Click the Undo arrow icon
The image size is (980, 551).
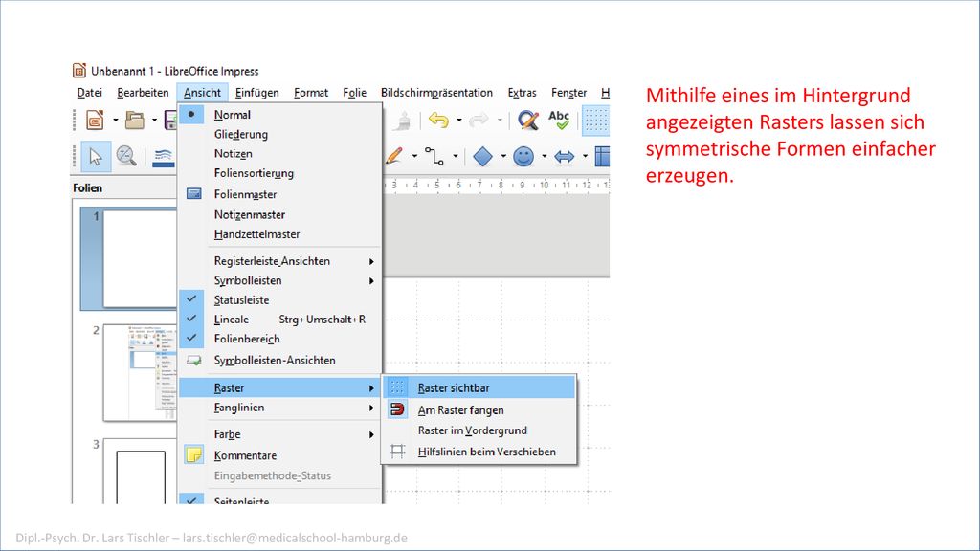438,120
